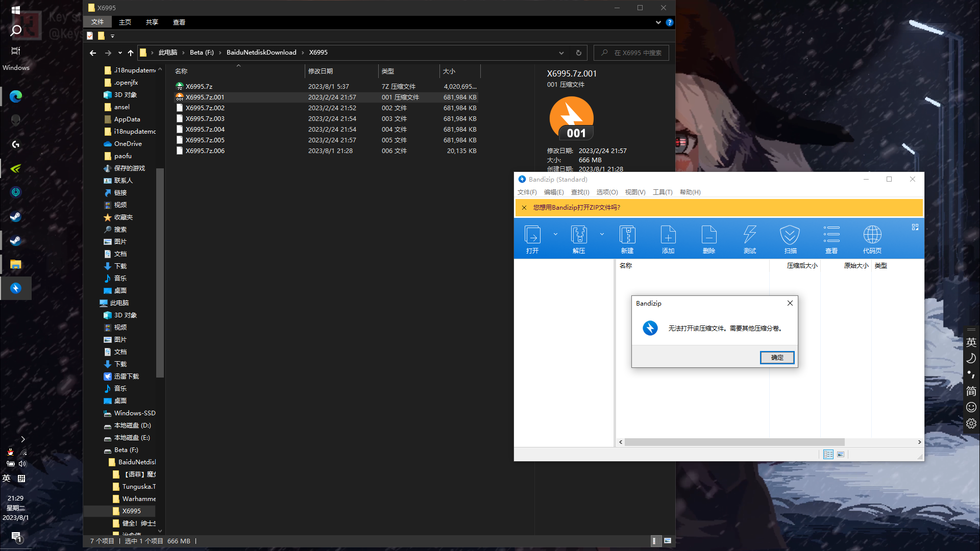Open dropdown arrow next to Extract button

click(602, 235)
